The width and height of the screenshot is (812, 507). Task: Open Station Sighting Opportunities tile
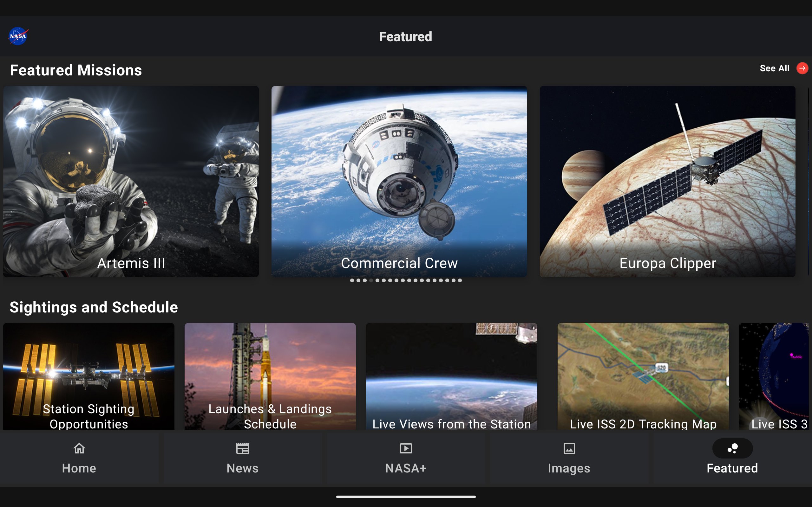click(x=88, y=376)
